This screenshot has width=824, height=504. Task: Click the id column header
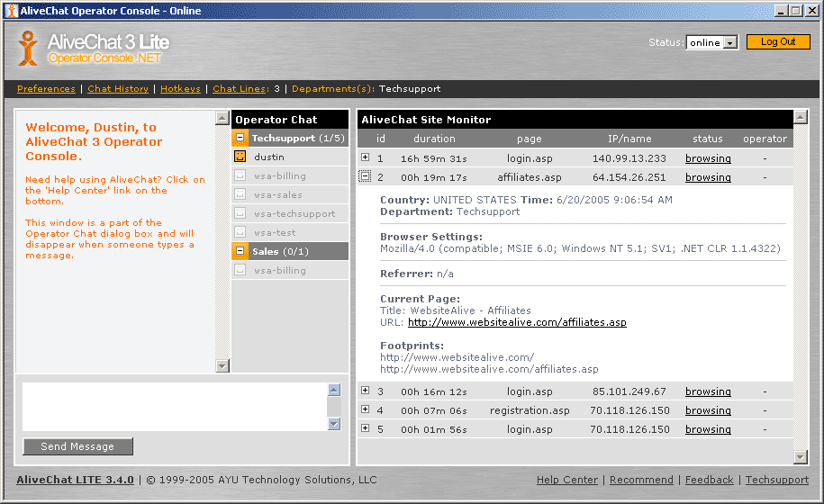point(380,139)
